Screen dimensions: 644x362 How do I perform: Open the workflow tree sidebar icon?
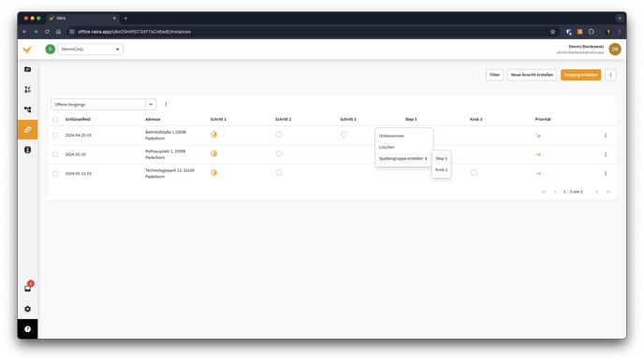pyautogui.click(x=27, y=109)
